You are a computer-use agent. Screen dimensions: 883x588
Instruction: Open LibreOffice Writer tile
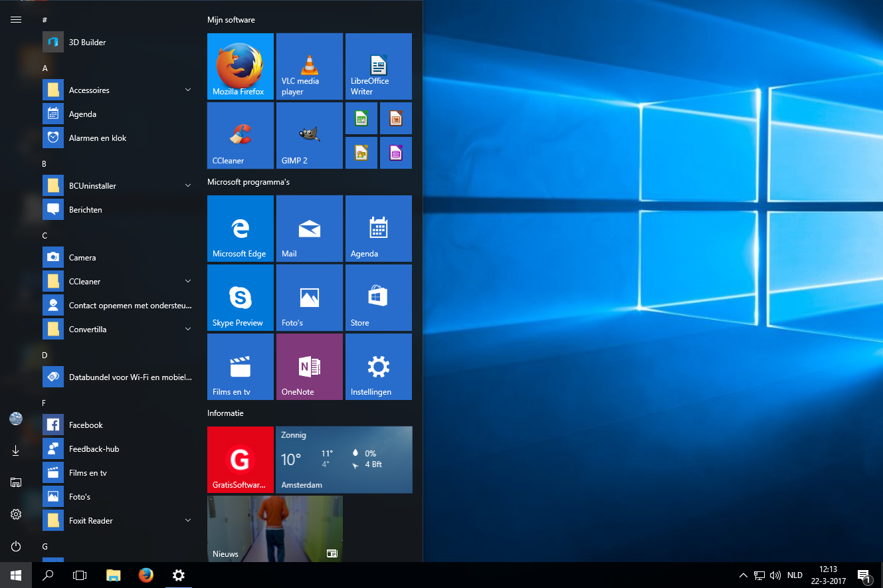click(x=378, y=66)
